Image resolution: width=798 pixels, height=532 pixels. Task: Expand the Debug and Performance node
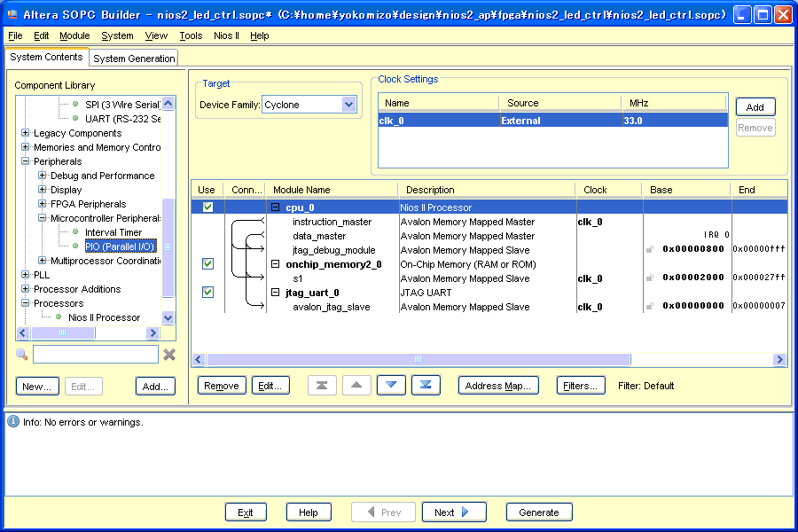click(x=43, y=176)
